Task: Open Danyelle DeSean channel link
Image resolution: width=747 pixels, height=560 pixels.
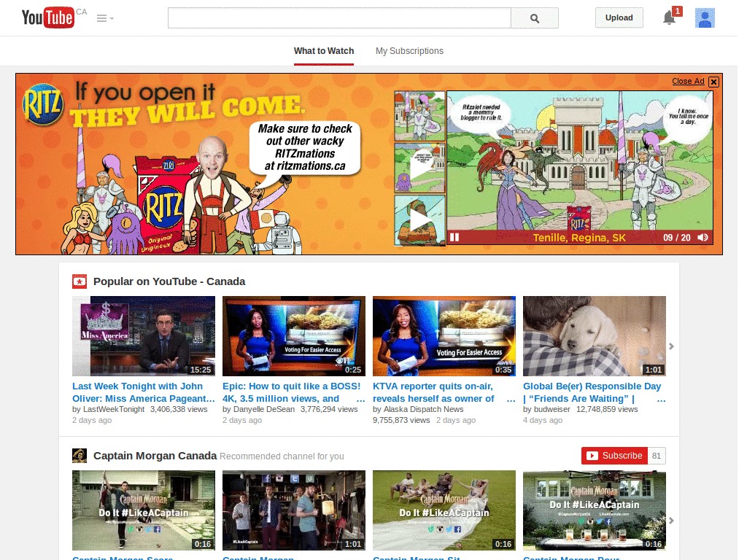Action: [264, 410]
